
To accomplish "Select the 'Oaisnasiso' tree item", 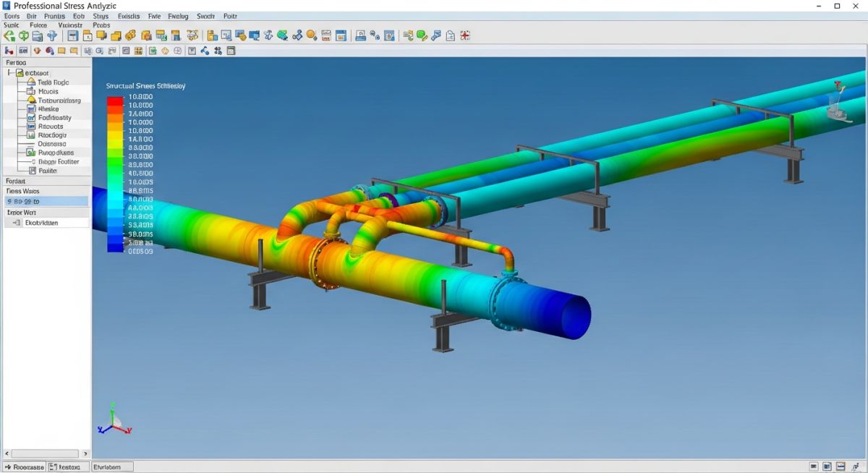I will pos(52,144).
